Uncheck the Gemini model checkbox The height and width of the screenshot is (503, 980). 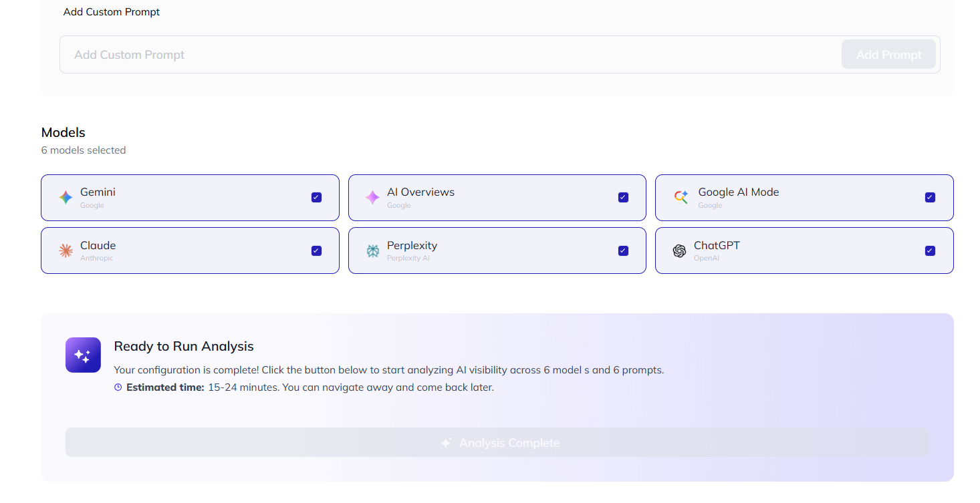pyautogui.click(x=316, y=197)
